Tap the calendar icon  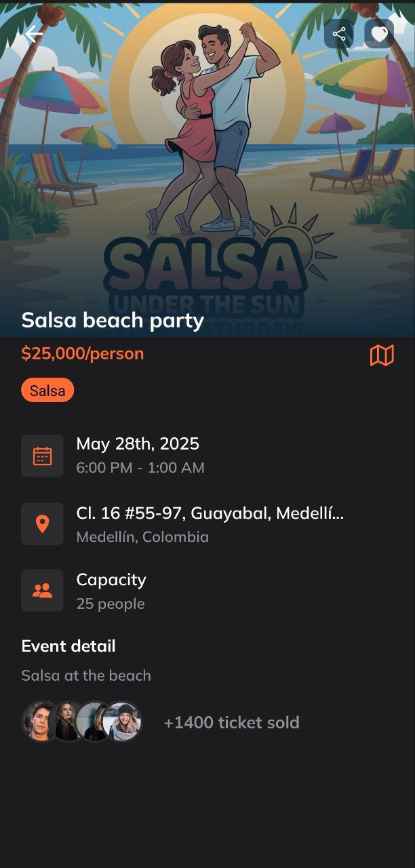point(42,456)
